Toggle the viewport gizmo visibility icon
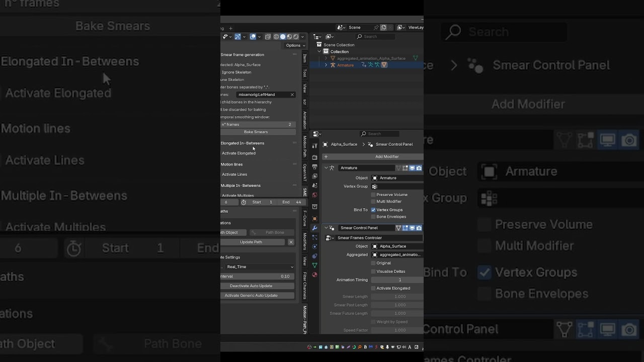 tap(237, 37)
